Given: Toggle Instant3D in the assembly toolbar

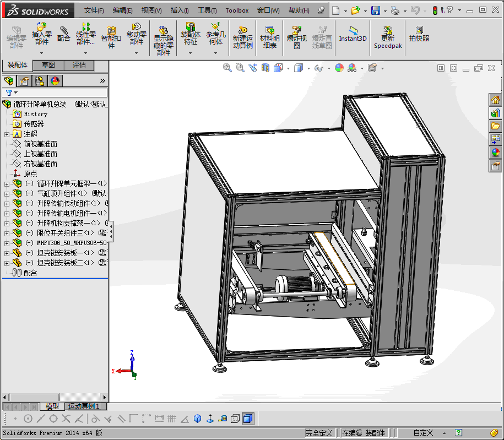Looking at the screenshot, I should [353, 34].
